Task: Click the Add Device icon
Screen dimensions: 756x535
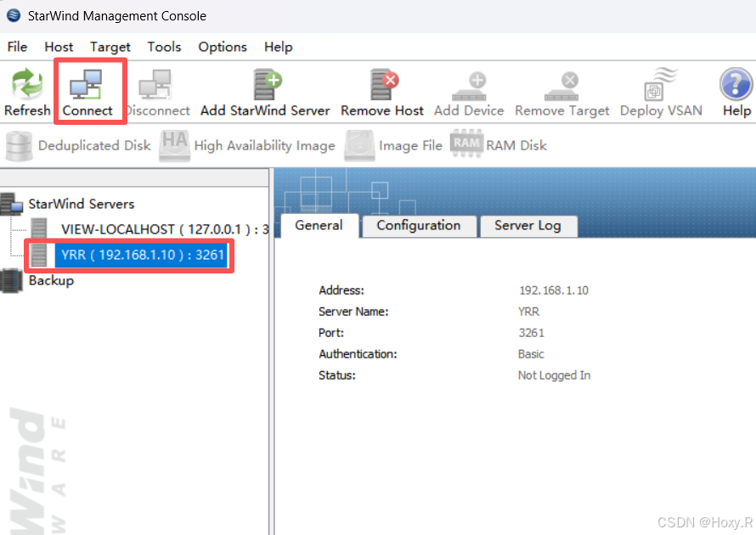Action: pos(470,86)
